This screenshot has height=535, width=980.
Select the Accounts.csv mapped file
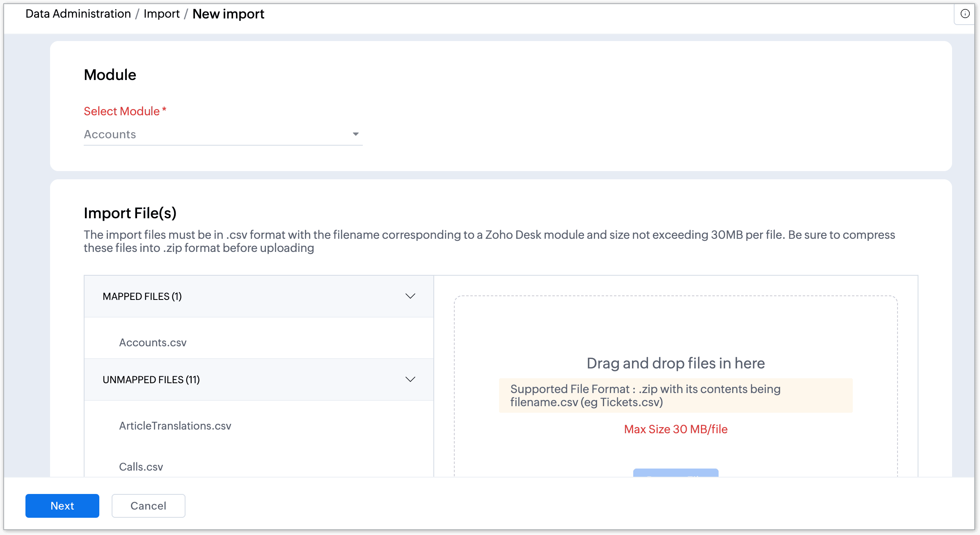(153, 343)
